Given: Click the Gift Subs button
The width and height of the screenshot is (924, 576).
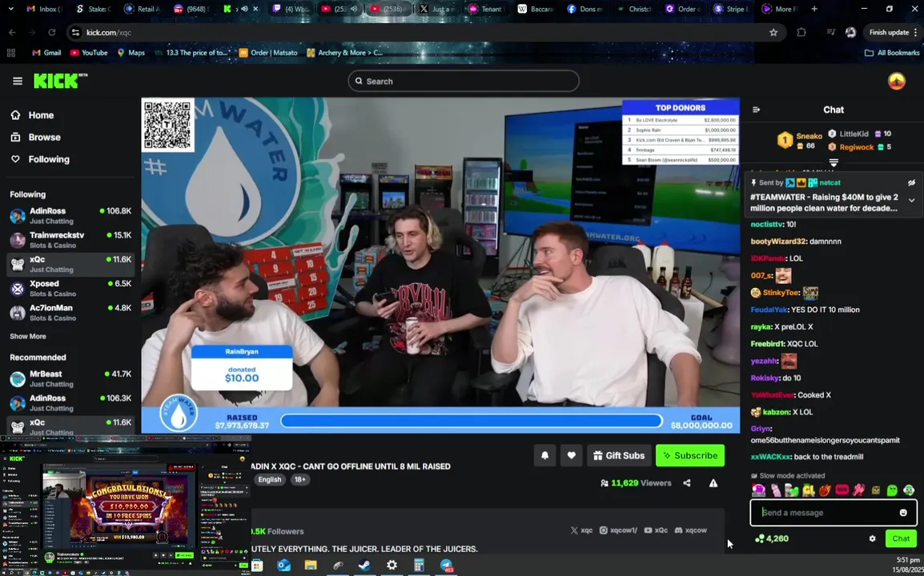Looking at the screenshot, I should tap(619, 455).
